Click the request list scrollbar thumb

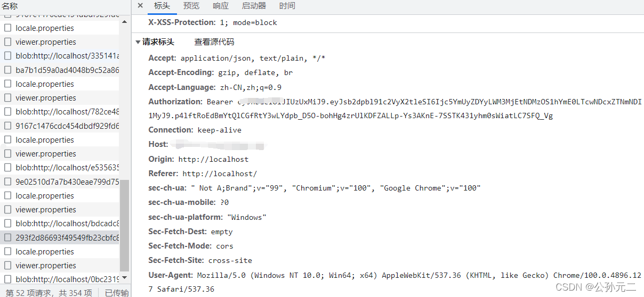[125, 226]
